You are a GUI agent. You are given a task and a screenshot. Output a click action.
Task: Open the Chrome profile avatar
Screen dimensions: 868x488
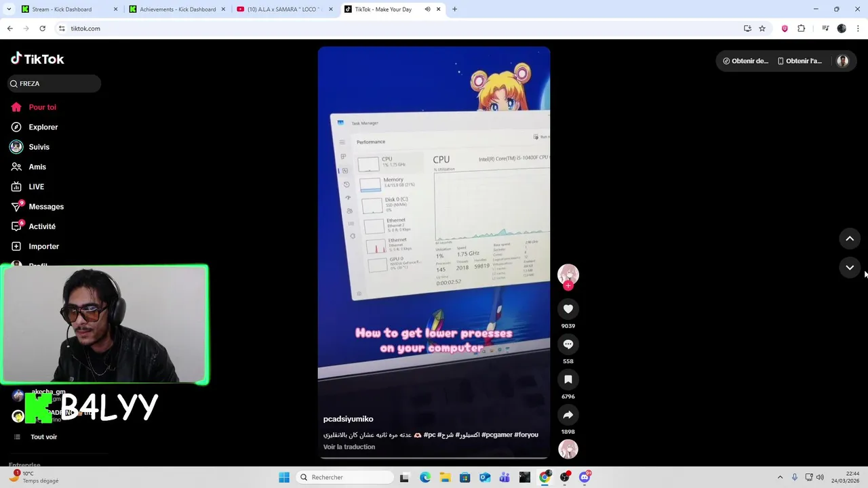(x=842, y=28)
